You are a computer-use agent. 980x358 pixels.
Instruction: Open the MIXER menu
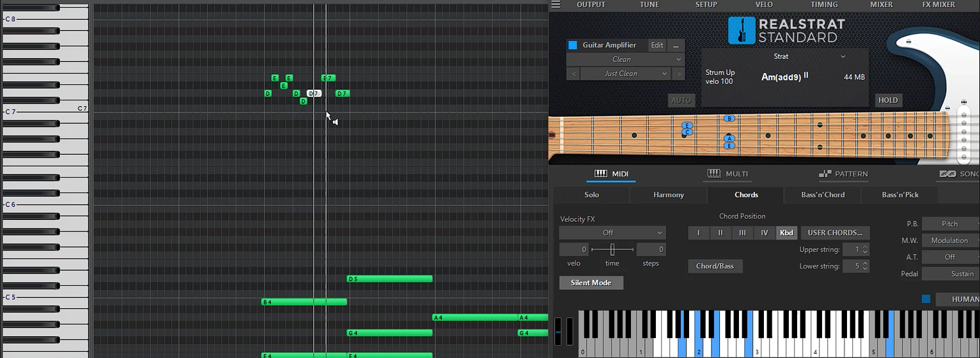click(x=882, y=4)
